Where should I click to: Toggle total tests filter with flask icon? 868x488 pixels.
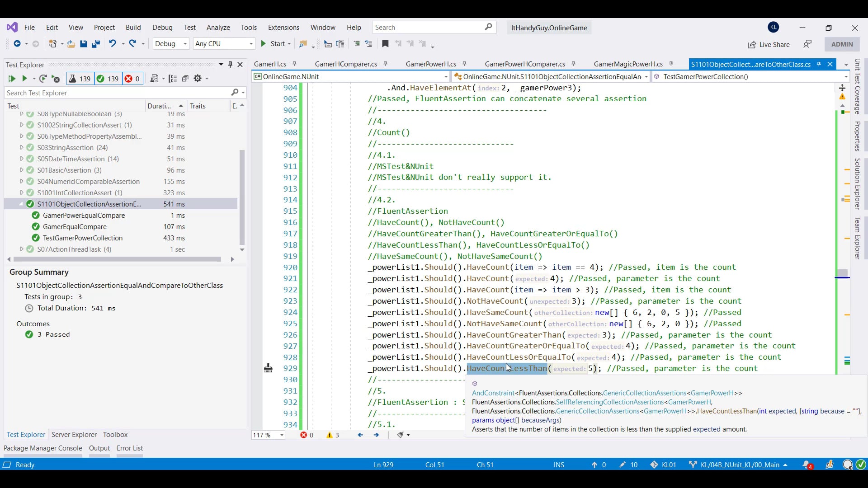[80, 79]
